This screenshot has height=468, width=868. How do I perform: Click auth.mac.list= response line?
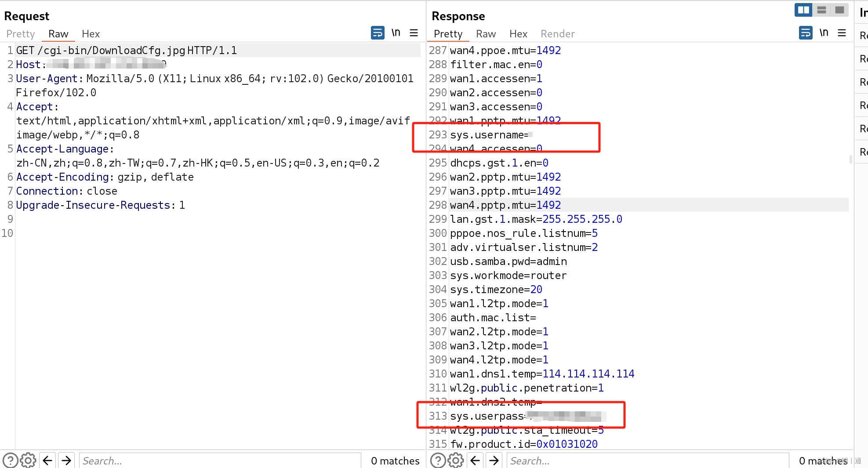[493, 318]
